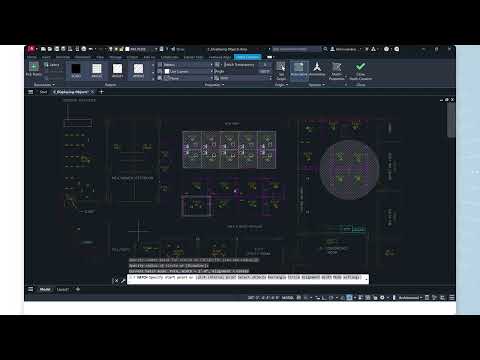Expand the Properties panel
The height and width of the screenshot is (360, 480).
pyautogui.click(x=214, y=85)
